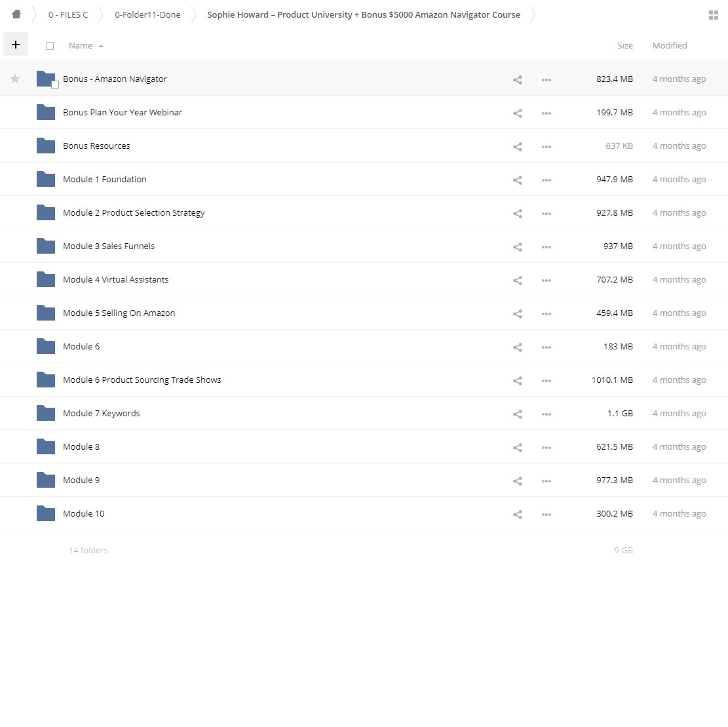Screen dimensions: 728x727
Task: Go to the home folder icon
Action: click(16, 14)
